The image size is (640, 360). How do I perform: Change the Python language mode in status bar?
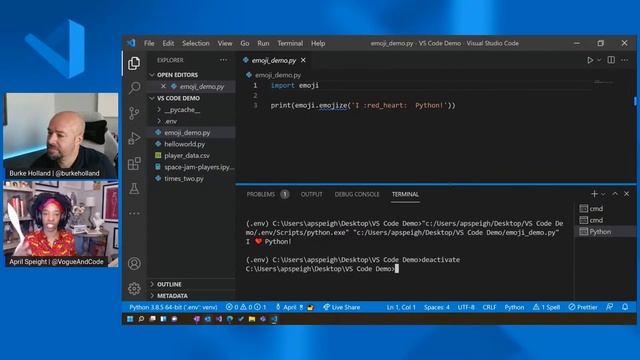pyautogui.click(x=514, y=307)
